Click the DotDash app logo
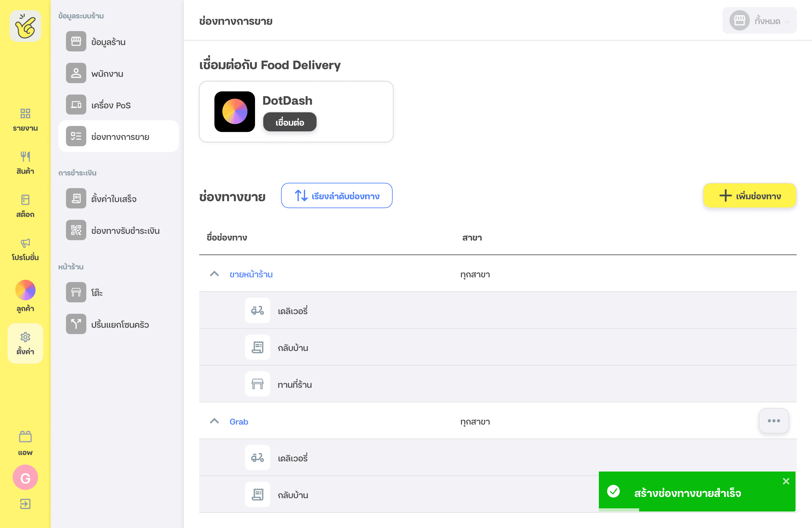The width and height of the screenshot is (812, 528). click(235, 112)
